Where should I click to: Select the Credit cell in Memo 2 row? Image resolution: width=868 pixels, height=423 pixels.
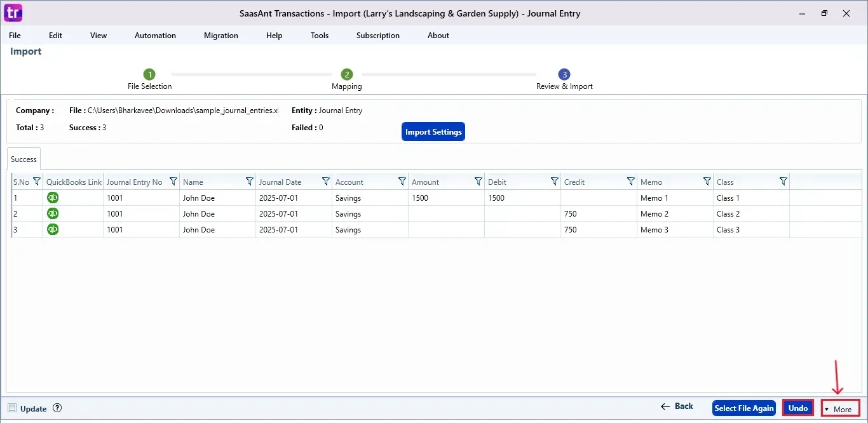[x=599, y=213]
